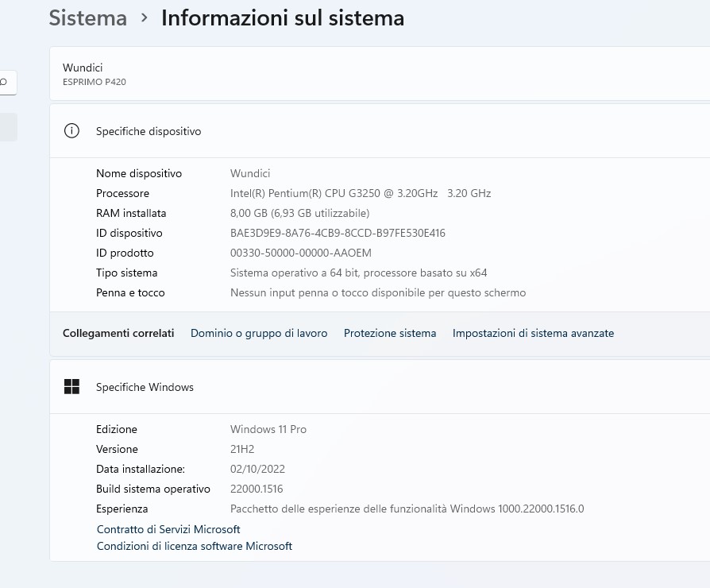Select Wundici value beside Nome dispositivo
Viewport: 710px width, 588px height.
pos(250,173)
